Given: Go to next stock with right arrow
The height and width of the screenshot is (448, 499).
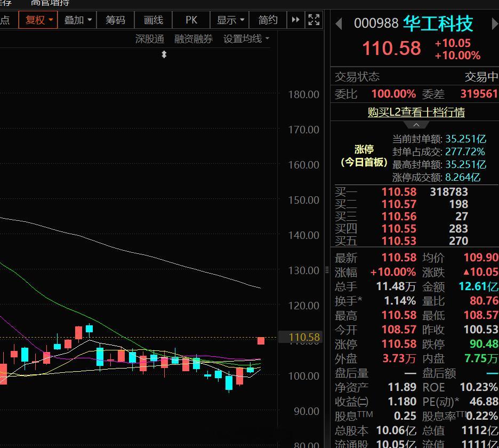Looking at the screenshot, I should [495, 24].
